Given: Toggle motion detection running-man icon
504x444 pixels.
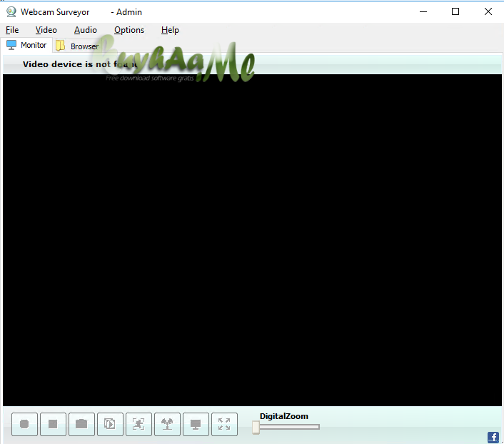Looking at the screenshot, I should click(138, 424).
